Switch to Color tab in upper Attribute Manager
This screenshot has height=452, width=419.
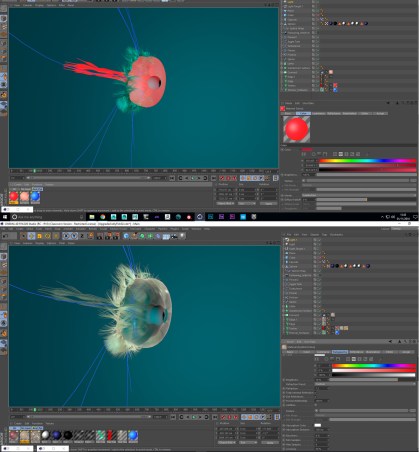[x=303, y=113]
